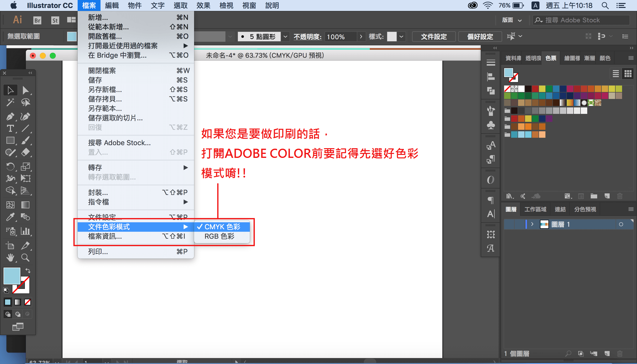Switch swatches panel to list view

616,74
